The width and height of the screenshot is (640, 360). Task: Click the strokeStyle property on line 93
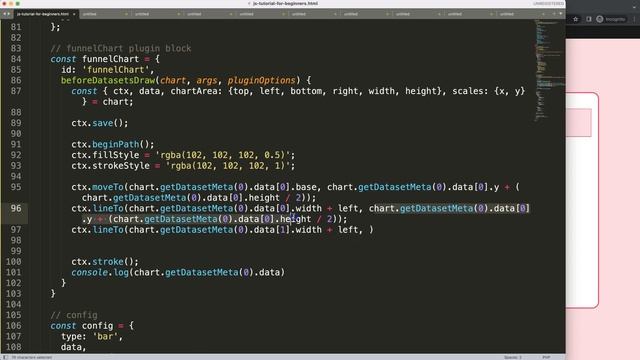coord(121,166)
